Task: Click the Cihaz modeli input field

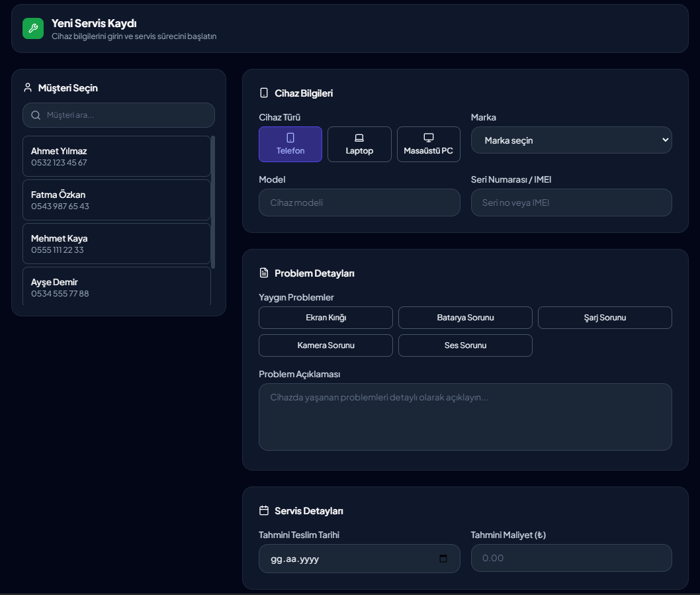Action: point(359,203)
